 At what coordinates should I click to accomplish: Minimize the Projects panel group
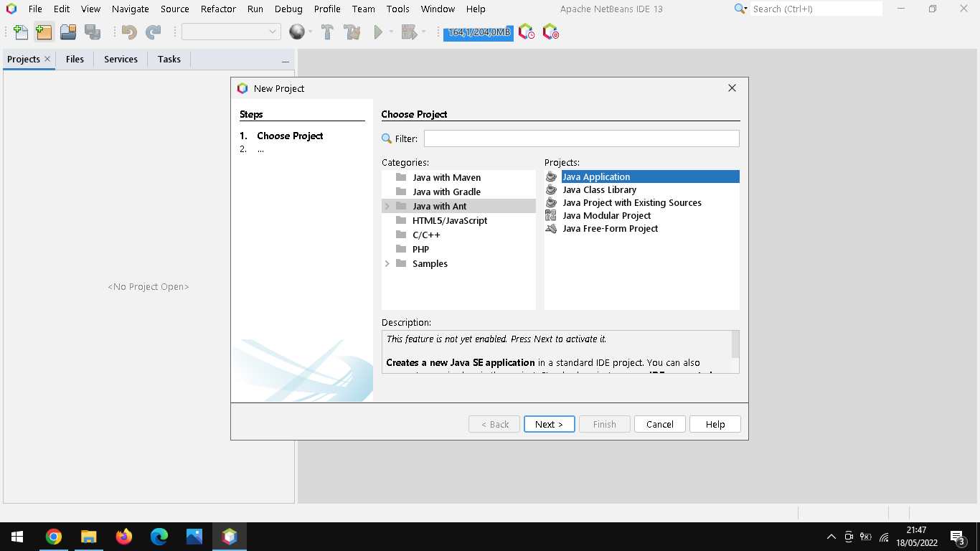tap(285, 62)
